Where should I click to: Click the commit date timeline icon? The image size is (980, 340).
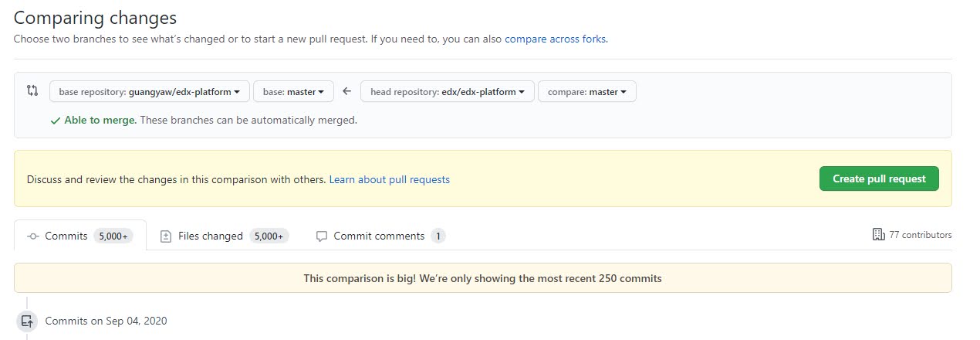click(27, 321)
